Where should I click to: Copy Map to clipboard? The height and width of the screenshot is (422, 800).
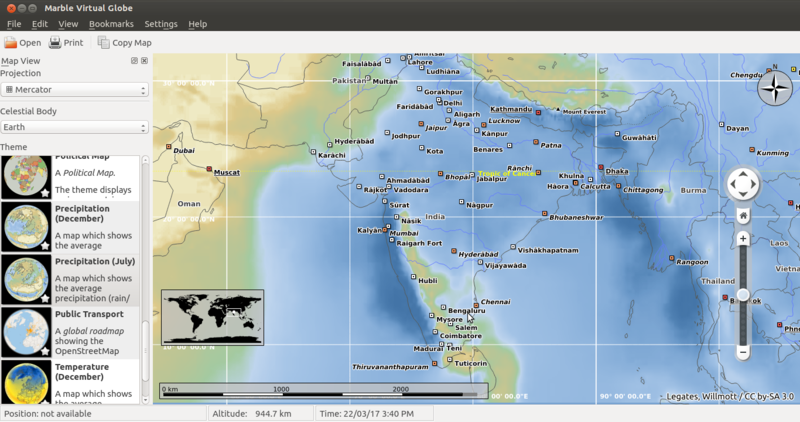124,43
